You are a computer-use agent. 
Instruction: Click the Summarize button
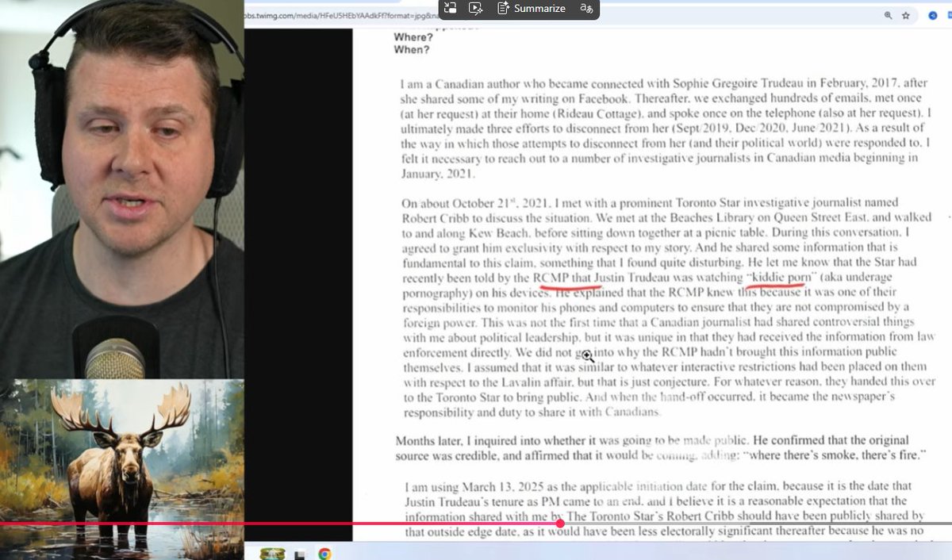532,8
